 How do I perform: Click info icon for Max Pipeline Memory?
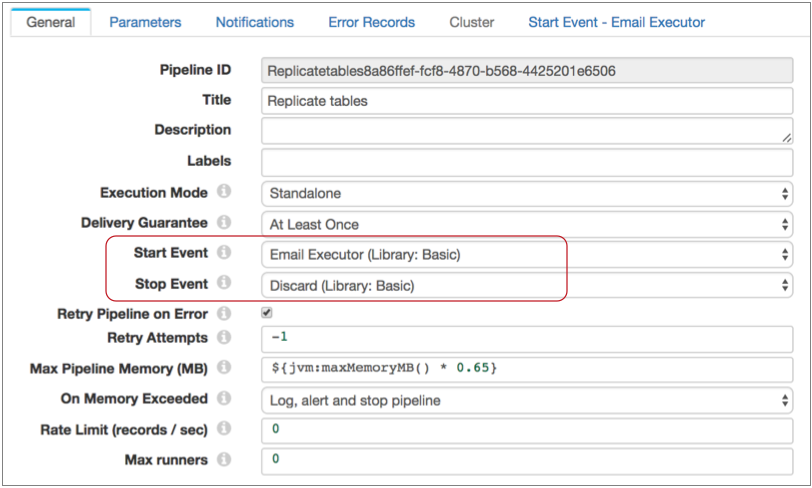coord(224,368)
